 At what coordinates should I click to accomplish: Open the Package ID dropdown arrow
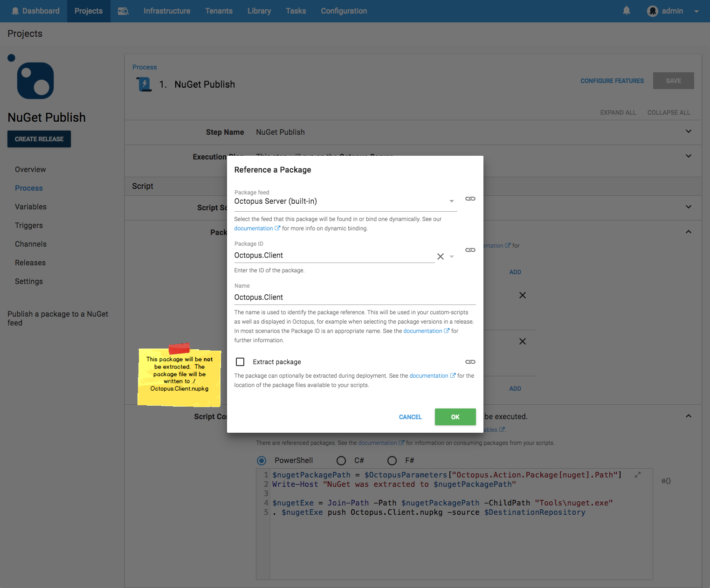click(x=452, y=256)
